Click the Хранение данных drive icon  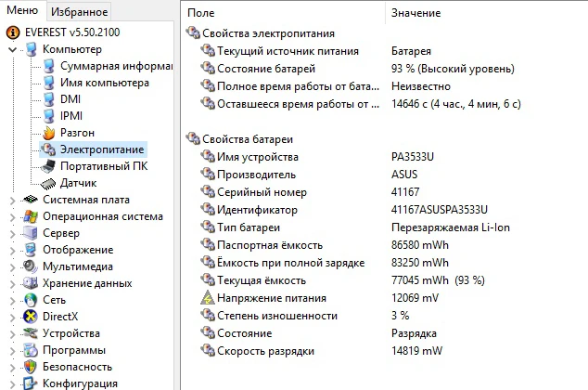point(31,283)
